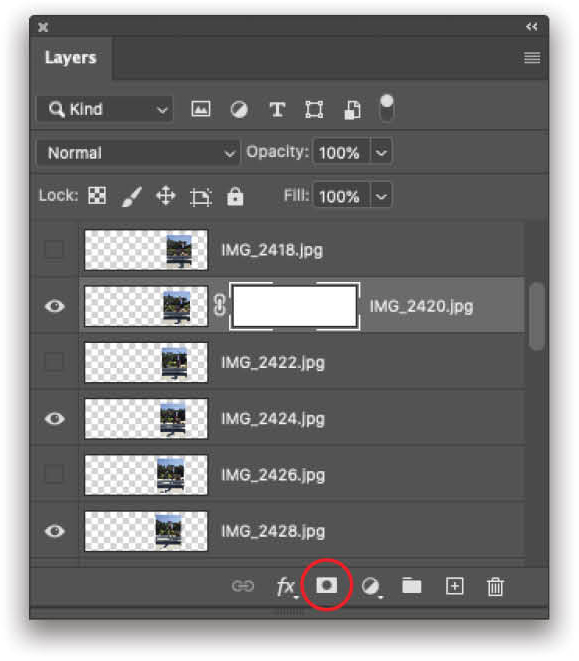This screenshot has height=661, width=579.
Task: Create a new layer group
Action: click(412, 586)
